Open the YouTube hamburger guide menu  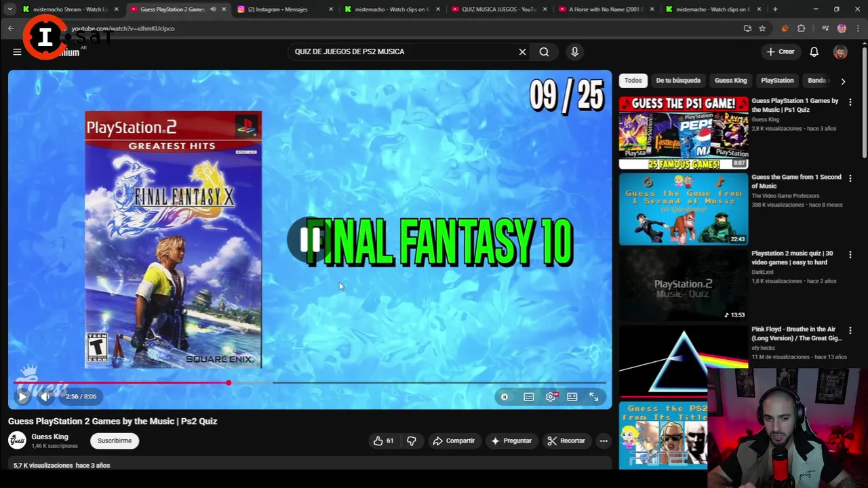[x=17, y=52]
